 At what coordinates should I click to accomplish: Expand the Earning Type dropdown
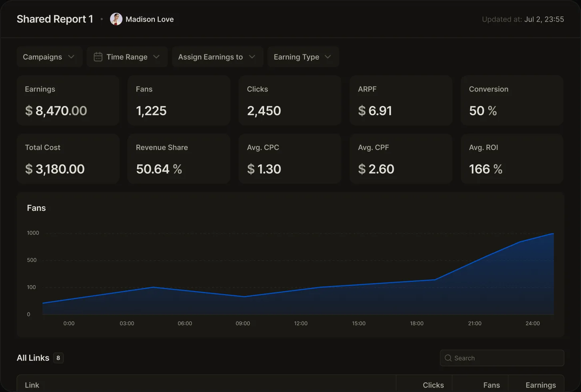click(303, 57)
